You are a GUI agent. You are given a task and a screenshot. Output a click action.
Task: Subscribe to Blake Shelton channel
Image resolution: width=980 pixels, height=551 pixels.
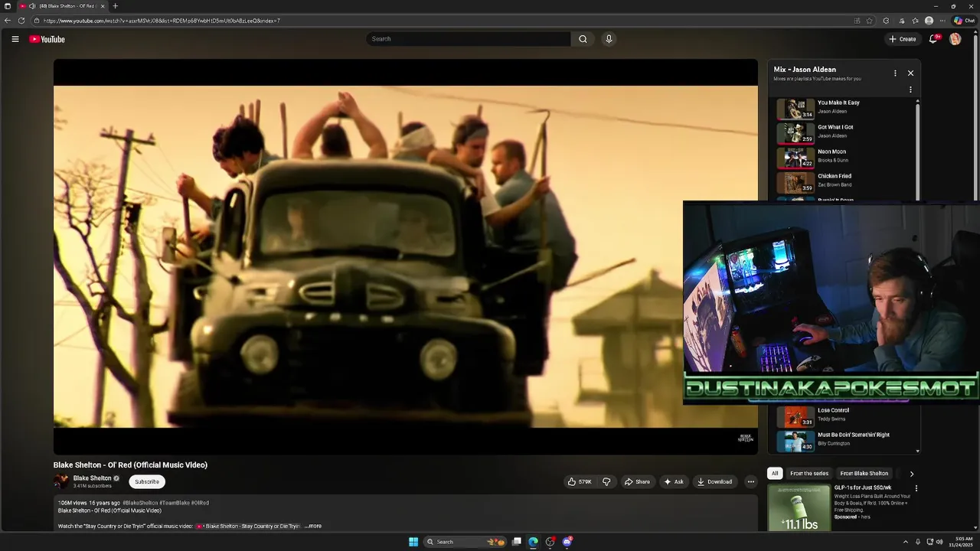point(147,481)
